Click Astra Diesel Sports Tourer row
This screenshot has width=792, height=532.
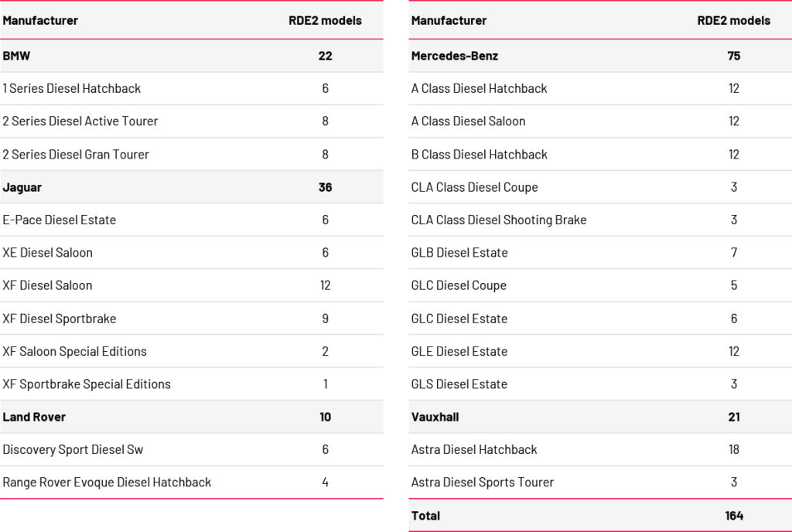[x=483, y=482]
